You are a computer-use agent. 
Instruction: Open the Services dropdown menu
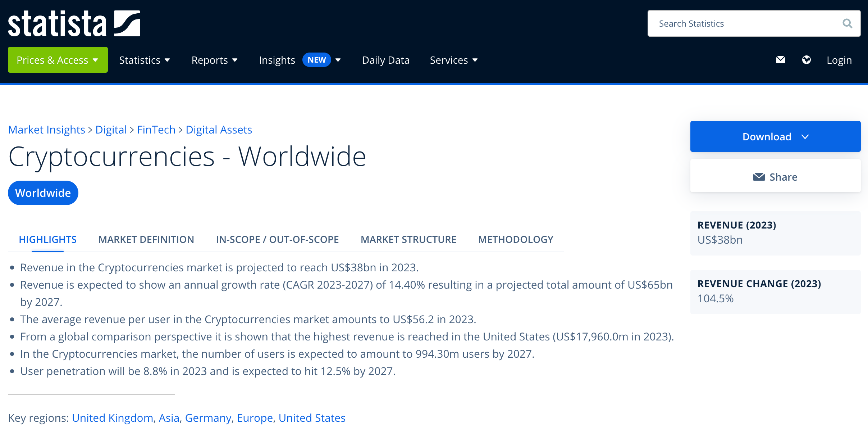pos(453,60)
